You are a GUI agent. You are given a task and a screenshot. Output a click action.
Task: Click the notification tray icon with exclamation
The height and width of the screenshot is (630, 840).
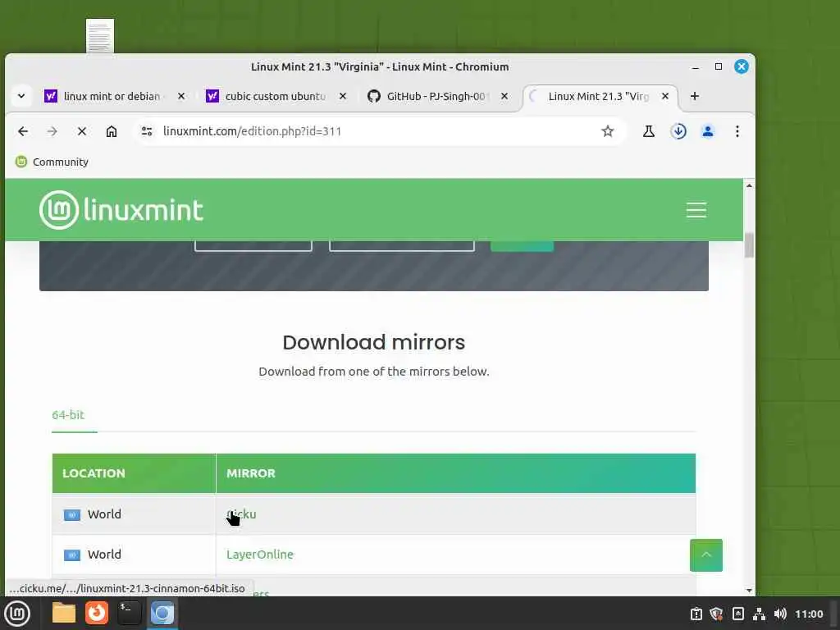click(696, 614)
